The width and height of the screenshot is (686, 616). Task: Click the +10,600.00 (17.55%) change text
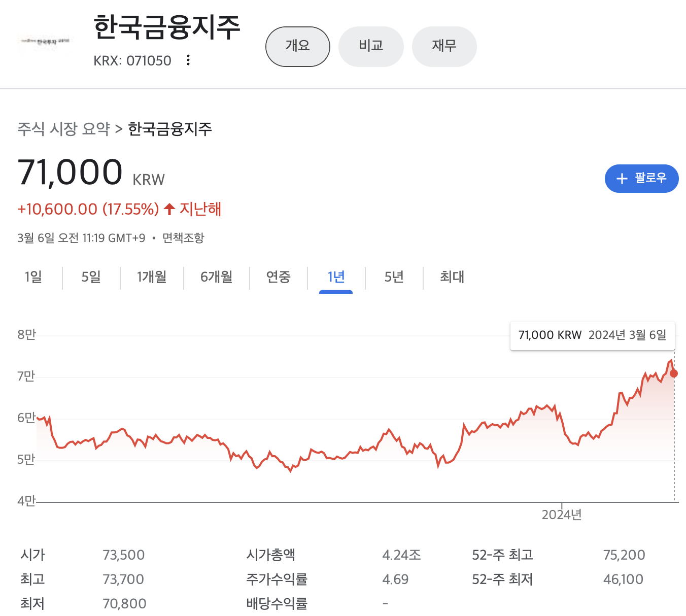[x=88, y=209]
